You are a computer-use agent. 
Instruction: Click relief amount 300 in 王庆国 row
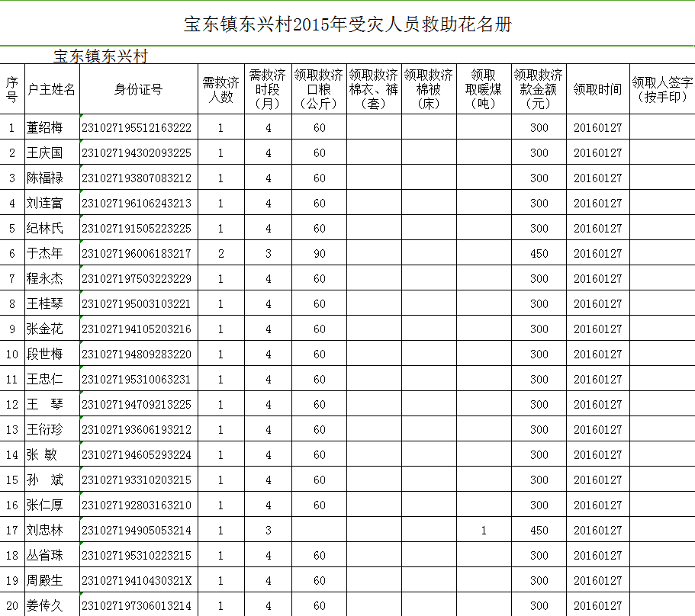539,152
